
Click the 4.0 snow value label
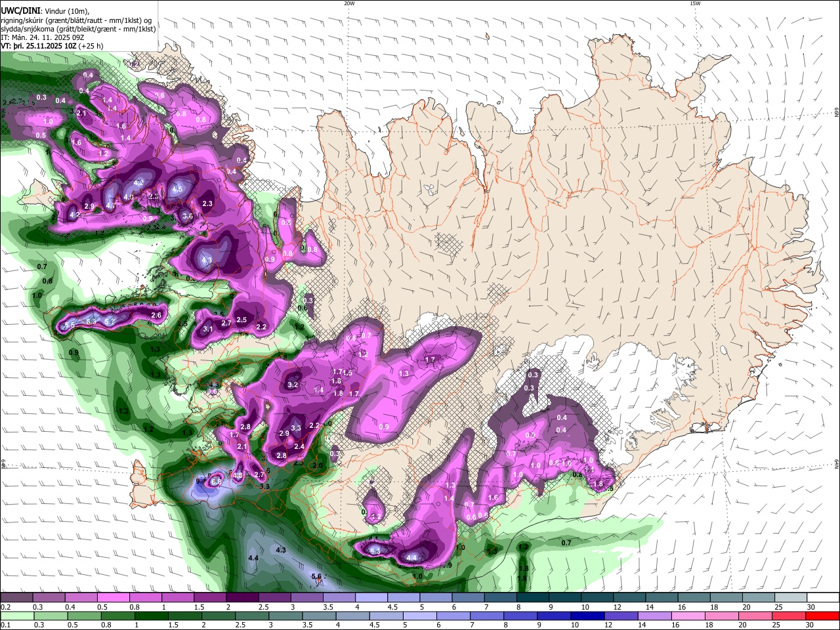pos(129,196)
